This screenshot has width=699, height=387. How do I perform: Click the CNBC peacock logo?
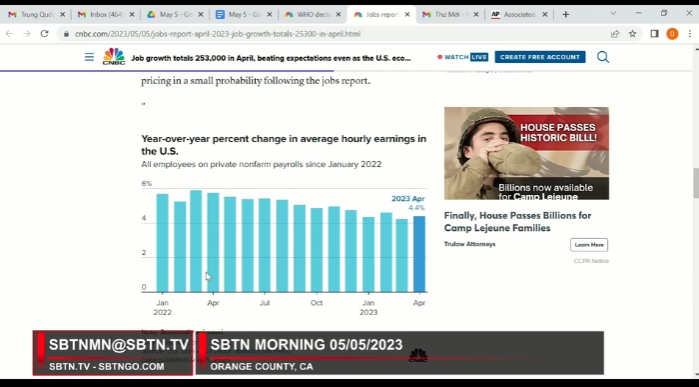point(114,57)
